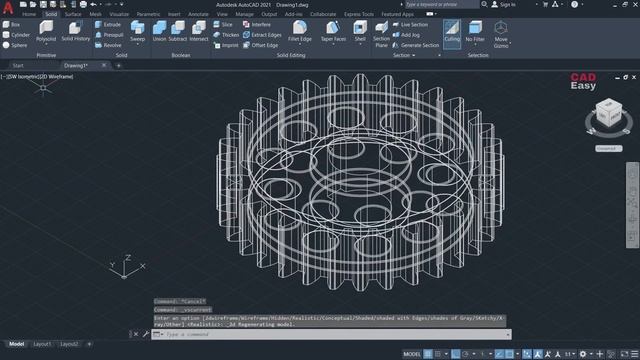
Task: Switch to the Home ribbon tab
Action: [x=29, y=14]
